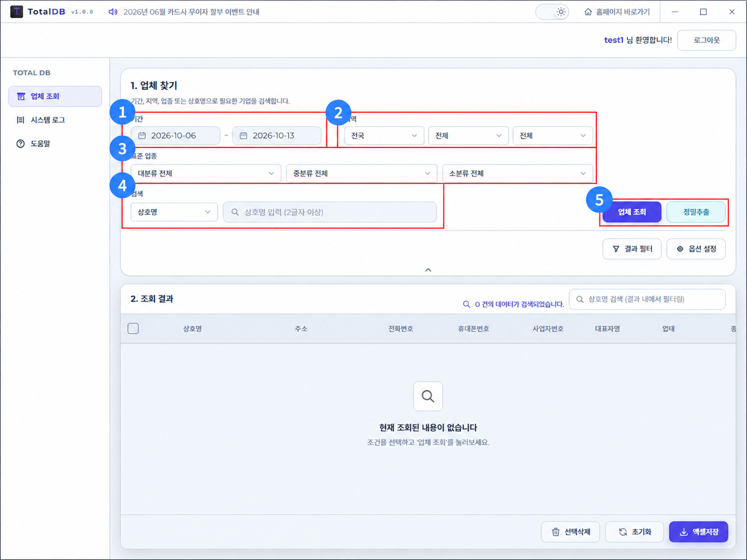Open the end date field 2026-10-13
This screenshot has width=747, height=560.
(277, 136)
